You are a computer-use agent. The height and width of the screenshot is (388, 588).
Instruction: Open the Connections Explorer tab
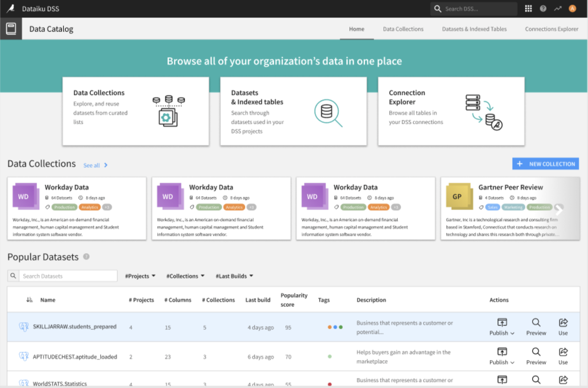pyautogui.click(x=552, y=29)
